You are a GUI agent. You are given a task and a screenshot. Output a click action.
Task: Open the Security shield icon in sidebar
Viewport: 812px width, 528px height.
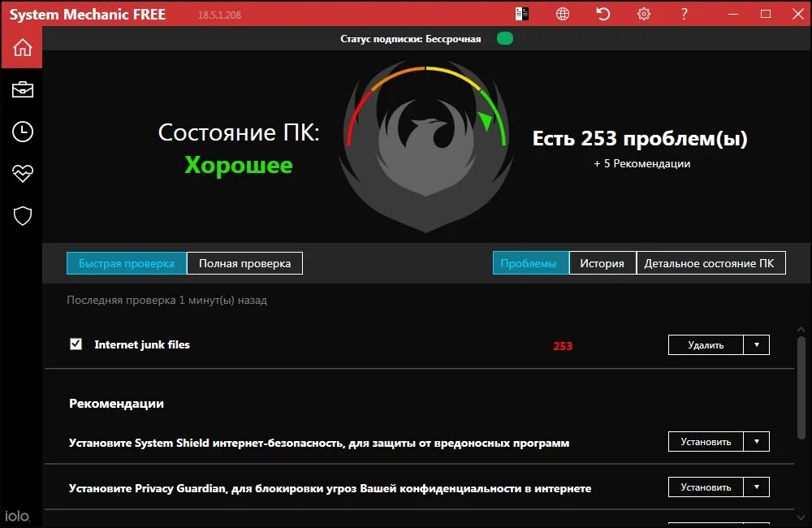(22, 215)
